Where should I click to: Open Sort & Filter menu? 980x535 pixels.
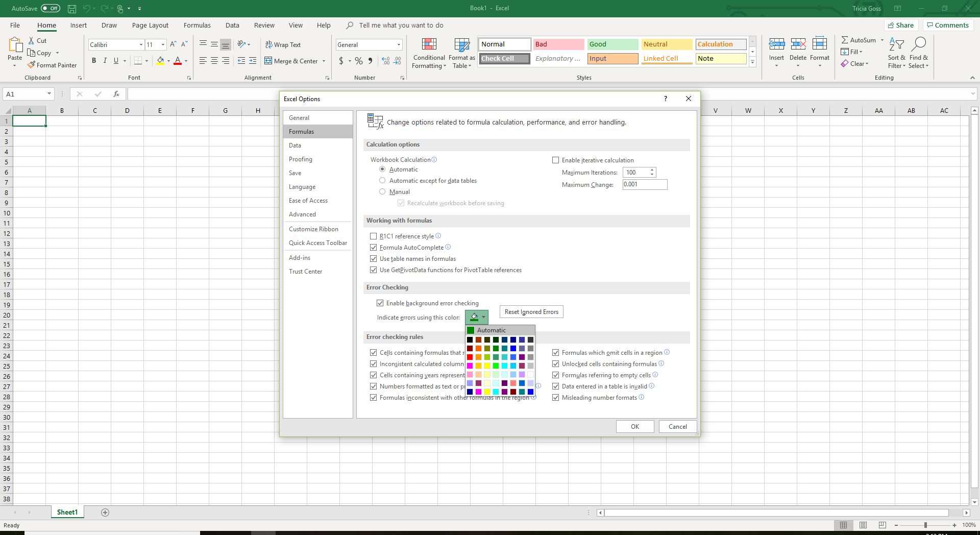[x=896, y=53]
